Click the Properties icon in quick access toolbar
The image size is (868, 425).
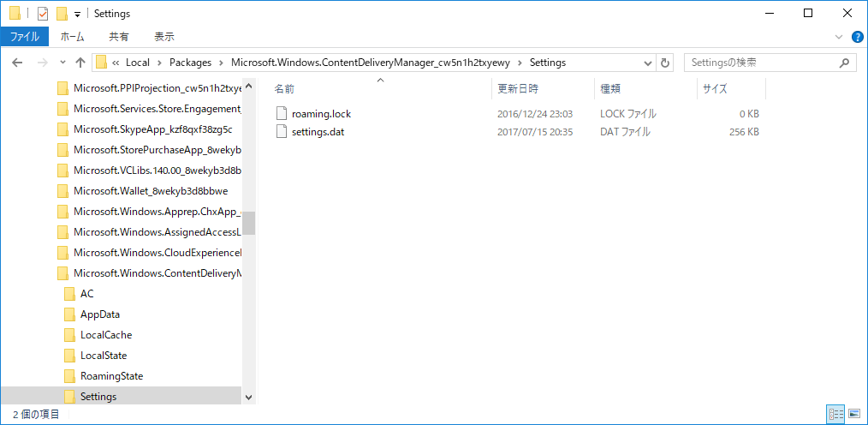point(43,14)
